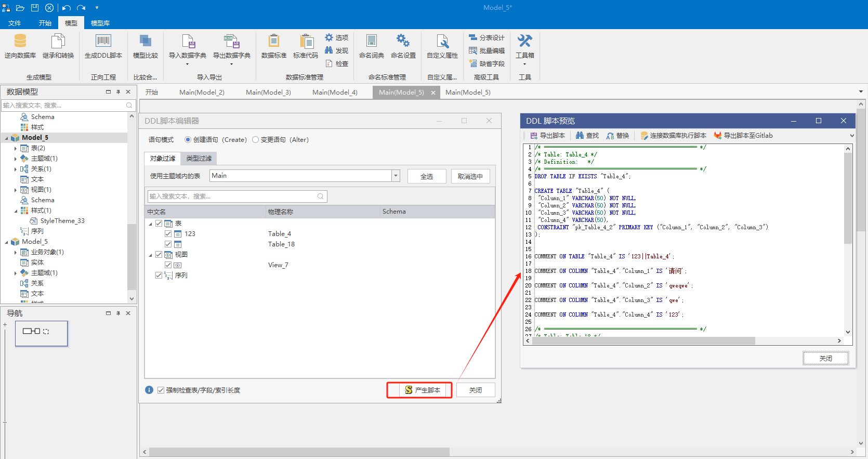Click 连接数据库执行脚本 in preview toolbar
This screenshot has height=459, width=868.
(673, 136)
